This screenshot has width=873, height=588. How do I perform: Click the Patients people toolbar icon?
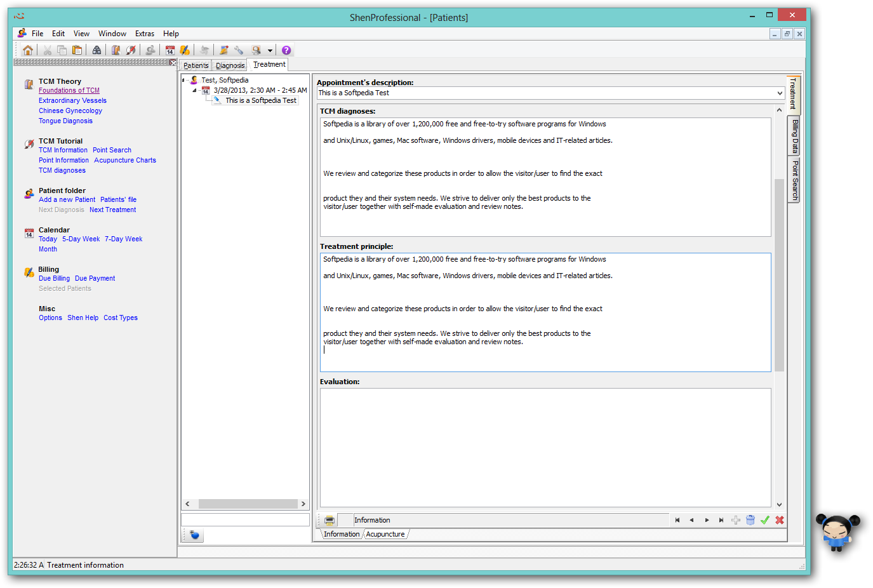click(150, 50)
